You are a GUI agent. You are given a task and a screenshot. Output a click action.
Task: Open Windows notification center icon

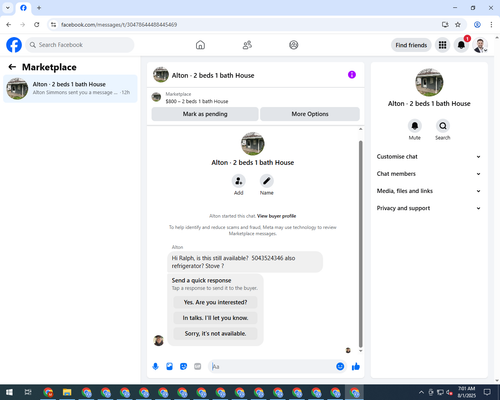tap(487, 392)
